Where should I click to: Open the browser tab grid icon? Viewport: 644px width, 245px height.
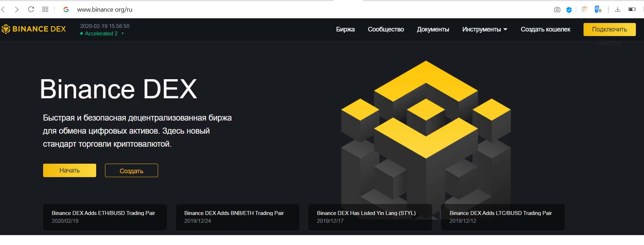pyautogui.click(x=45, y=9)
